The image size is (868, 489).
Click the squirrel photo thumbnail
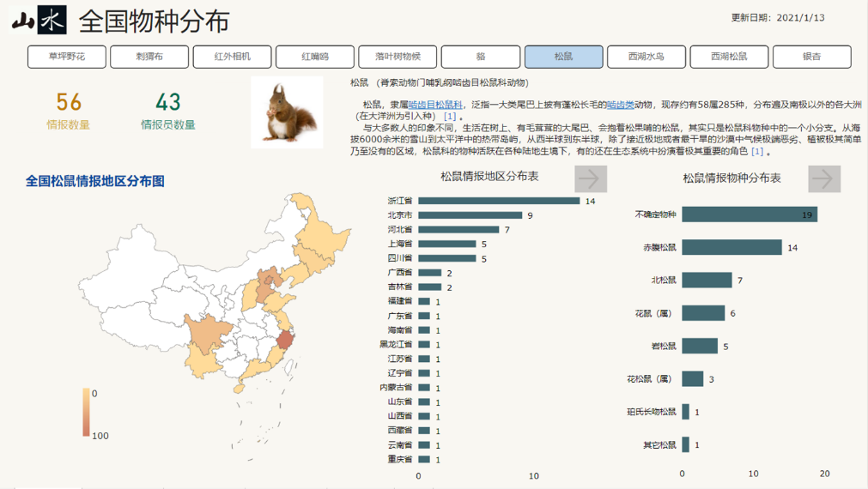[x=287, y=112]
